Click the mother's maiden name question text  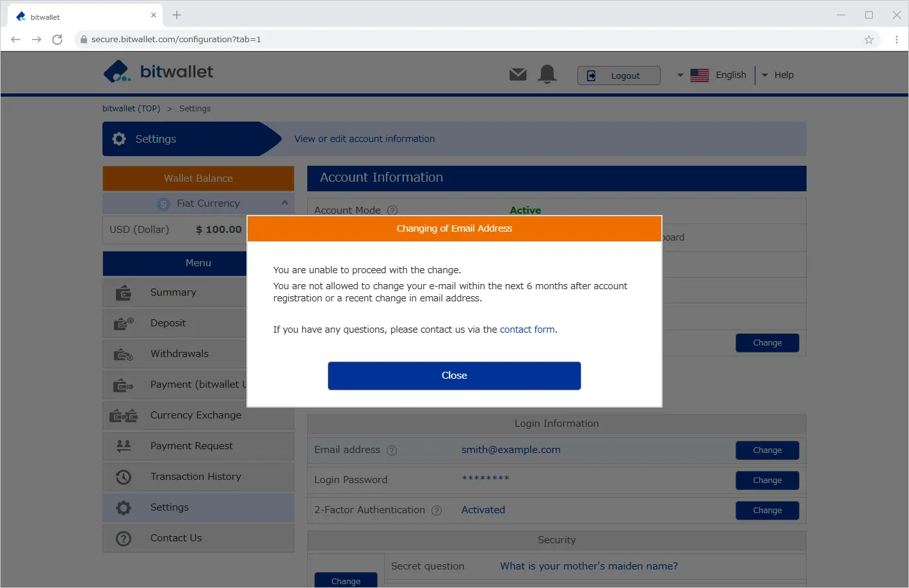589,566
